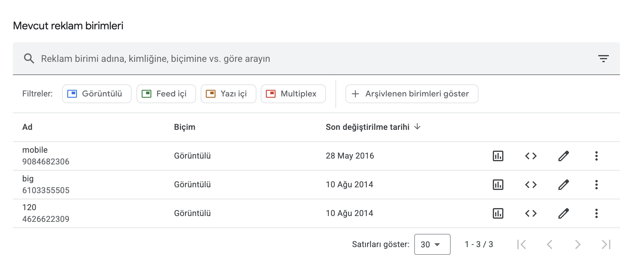Edit the mobile ad unit with pencil icon
Image resolution: width=644 pixels, height=255 pixels.
pyautogui.click(x=563, y=156)
